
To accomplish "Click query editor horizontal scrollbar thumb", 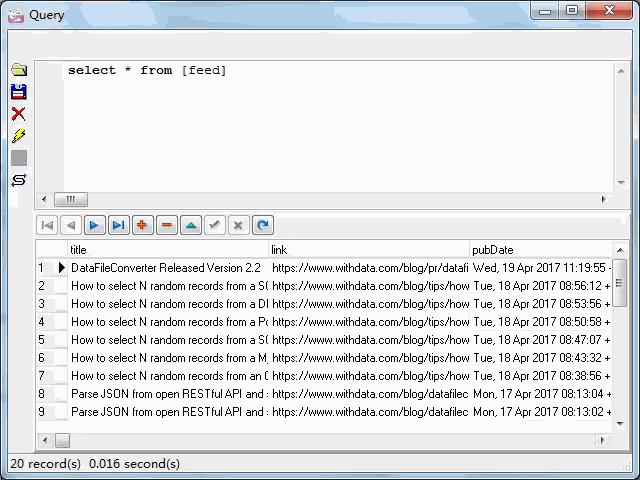I will pos(71,200).
